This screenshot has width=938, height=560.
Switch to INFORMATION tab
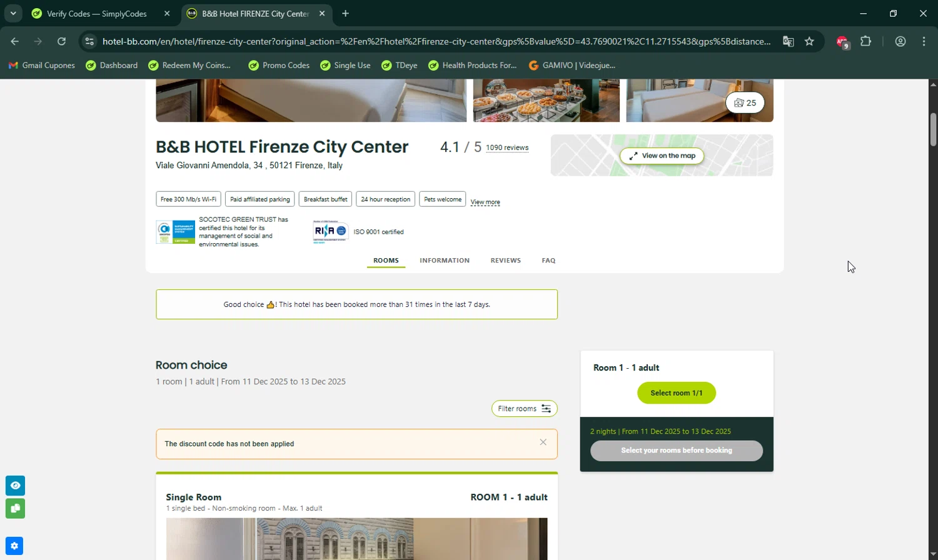(445, 261)
